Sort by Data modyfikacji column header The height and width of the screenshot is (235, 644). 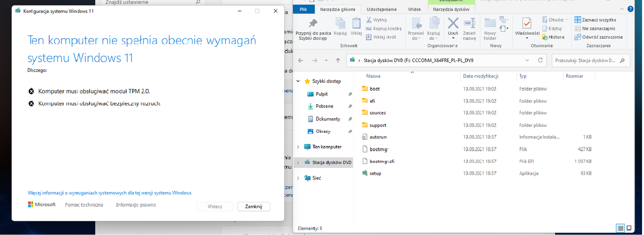(480, 76)
